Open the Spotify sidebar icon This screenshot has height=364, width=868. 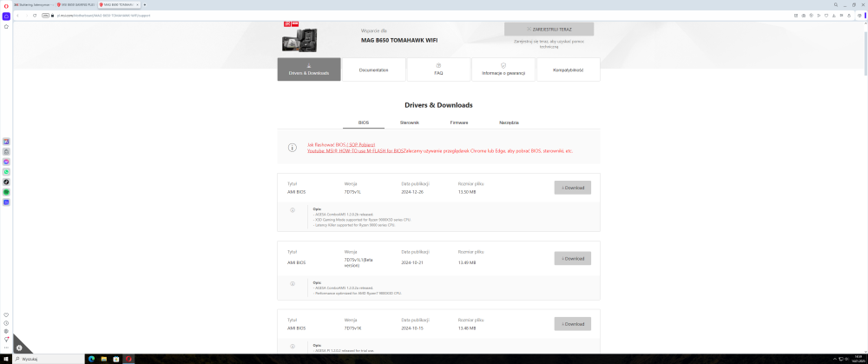[6, 192]
